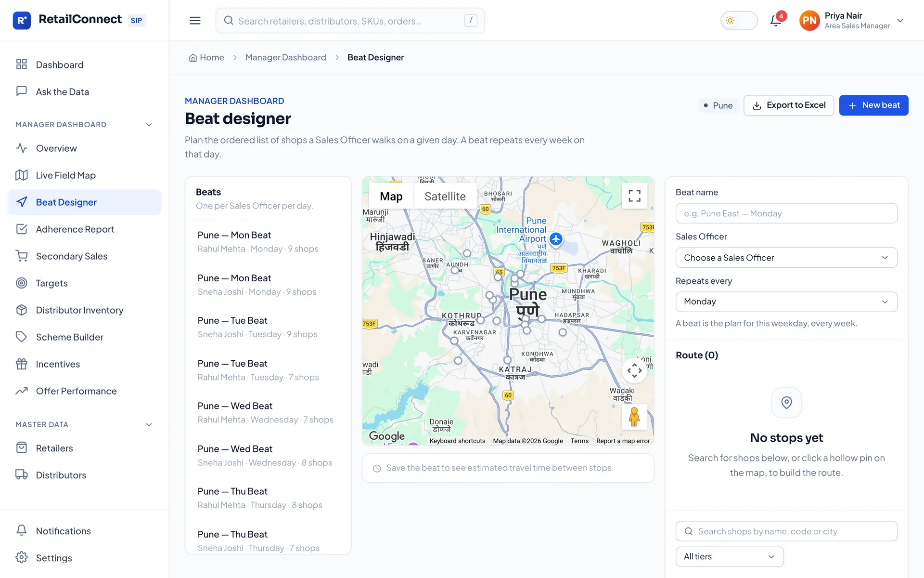Open the map camera controls
This screenshot has width=924, height=578.
coord(634,370)
